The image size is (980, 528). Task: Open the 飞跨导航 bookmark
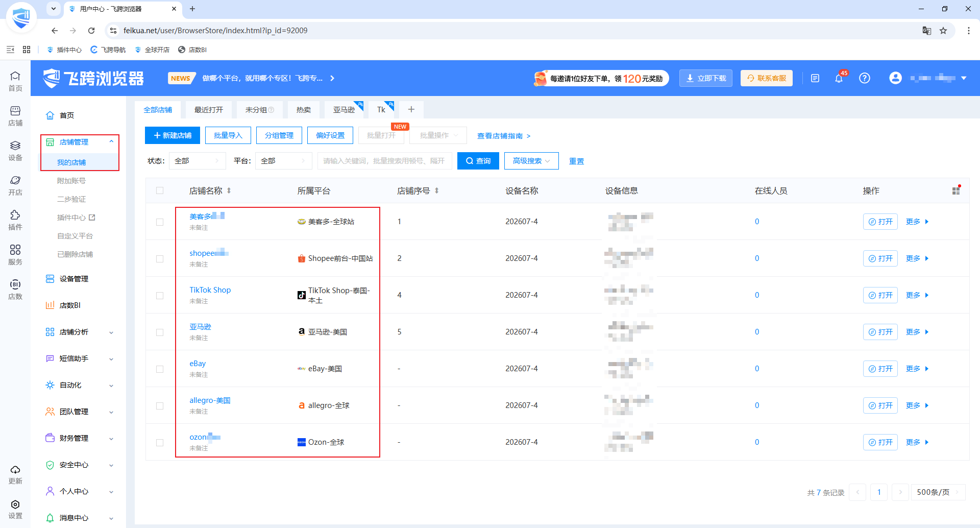[108, 50]
